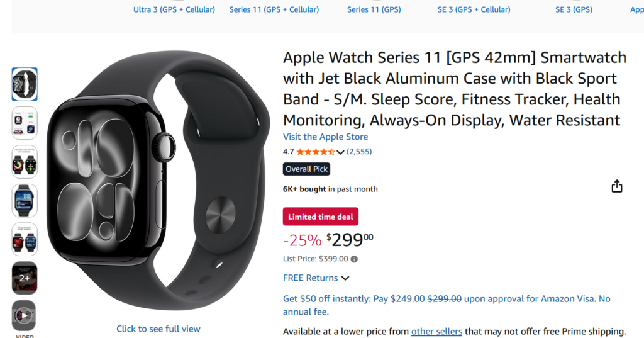Screen dimensions: 644x338
Task: Open the product video thumbnail
Action: pos(25,316)
